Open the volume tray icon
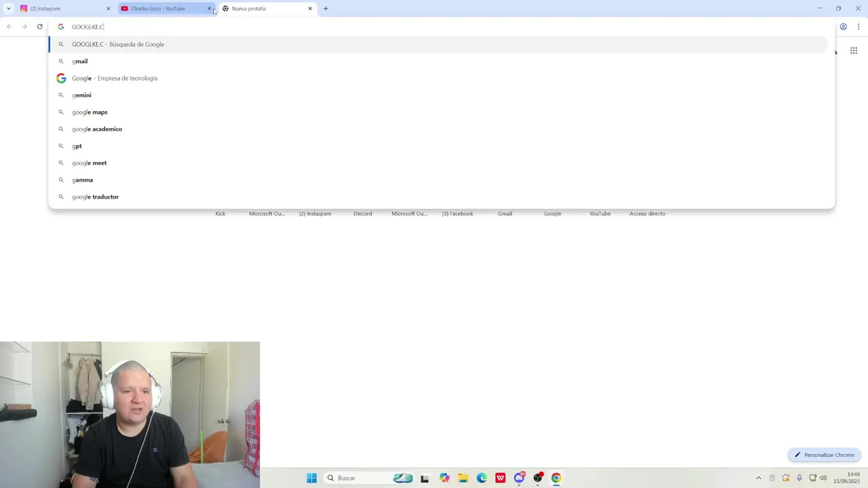868x488 pixels. point(823,478)
